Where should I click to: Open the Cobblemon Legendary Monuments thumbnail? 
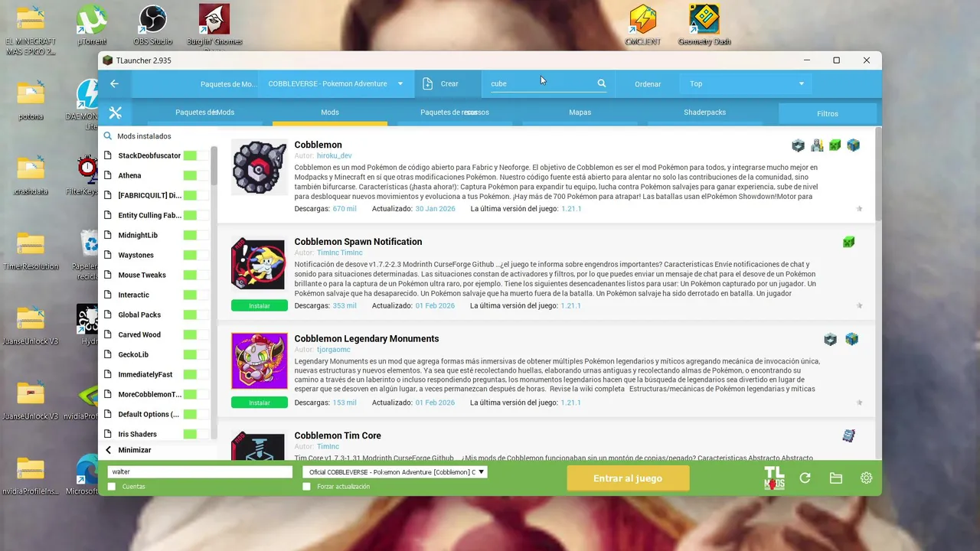click(x=260, y=361)
